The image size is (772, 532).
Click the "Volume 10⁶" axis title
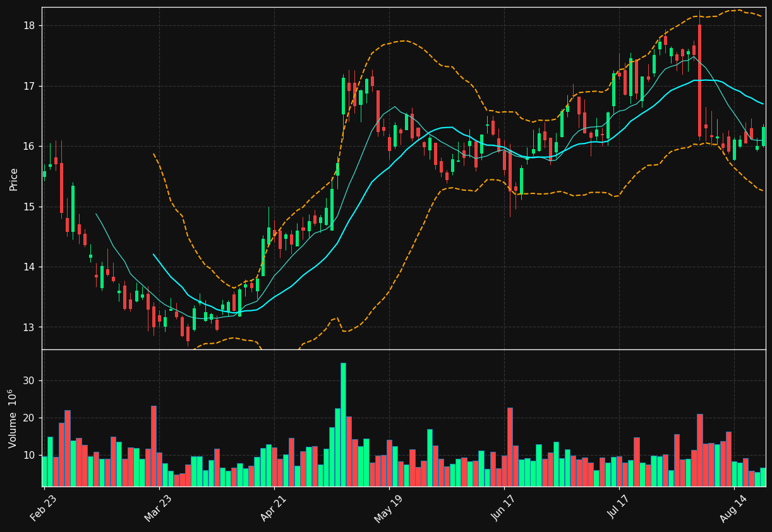[13, 418]
